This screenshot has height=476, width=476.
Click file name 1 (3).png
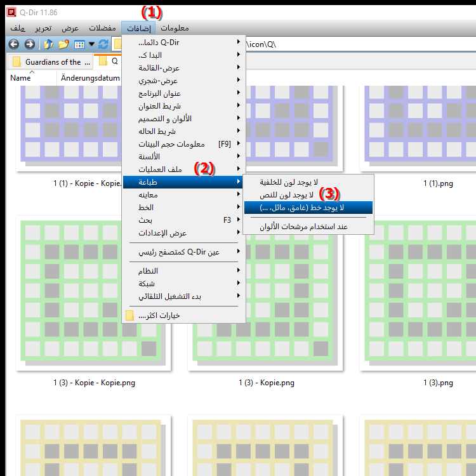[438, 383]
